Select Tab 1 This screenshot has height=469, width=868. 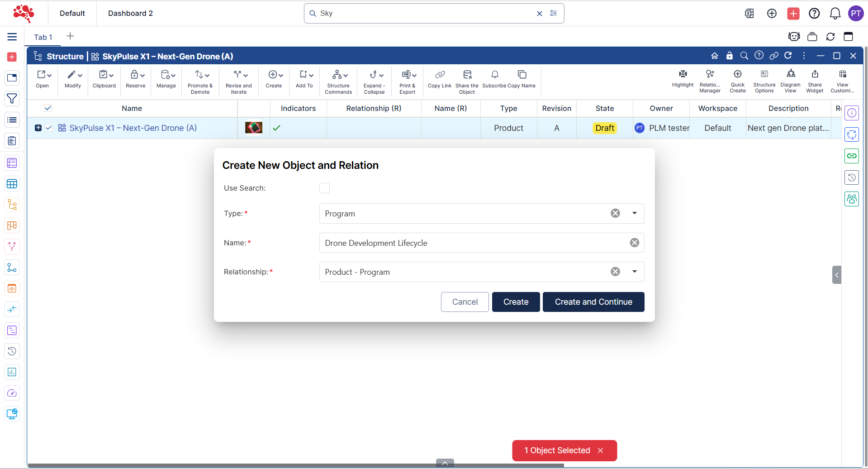(x=43, y=37)
